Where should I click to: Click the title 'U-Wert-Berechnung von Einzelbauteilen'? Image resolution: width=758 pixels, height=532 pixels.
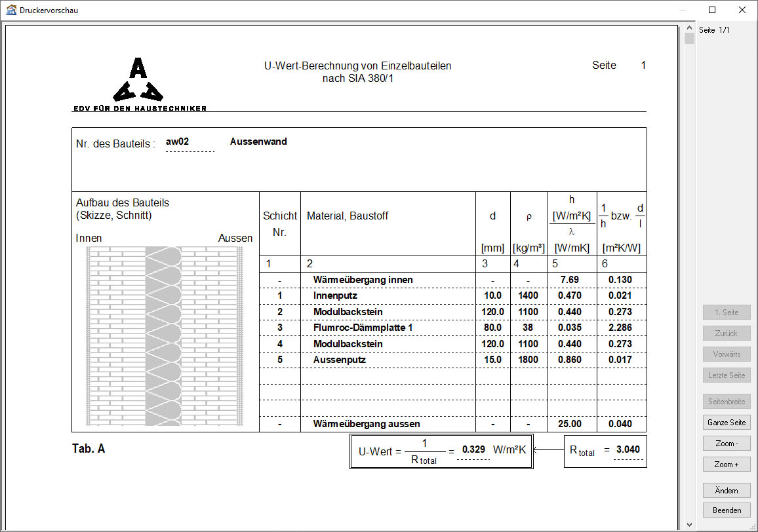pyautogui.click(x=358, y=66)
